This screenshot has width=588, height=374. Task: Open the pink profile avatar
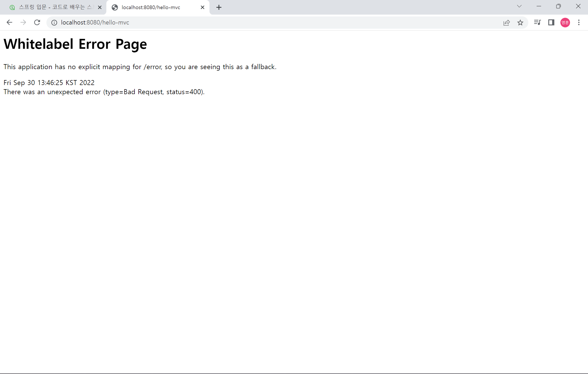(x=565, y=22)
